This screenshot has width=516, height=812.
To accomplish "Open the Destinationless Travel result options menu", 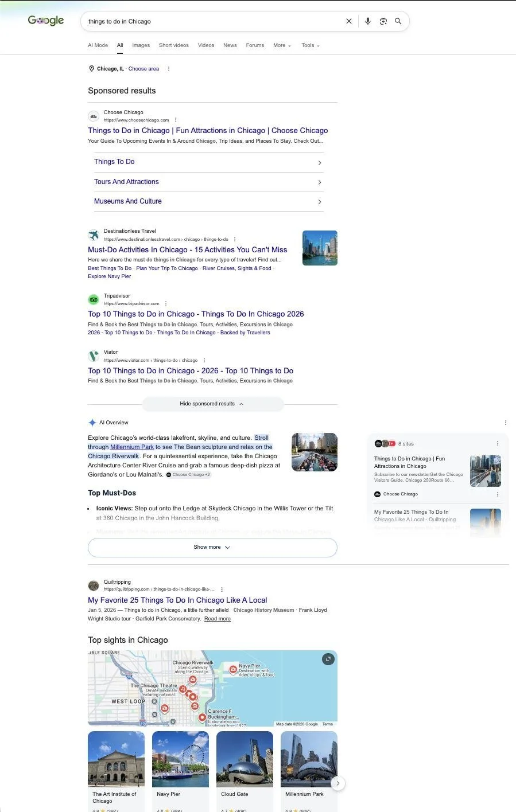I will [x=235, y=239].
